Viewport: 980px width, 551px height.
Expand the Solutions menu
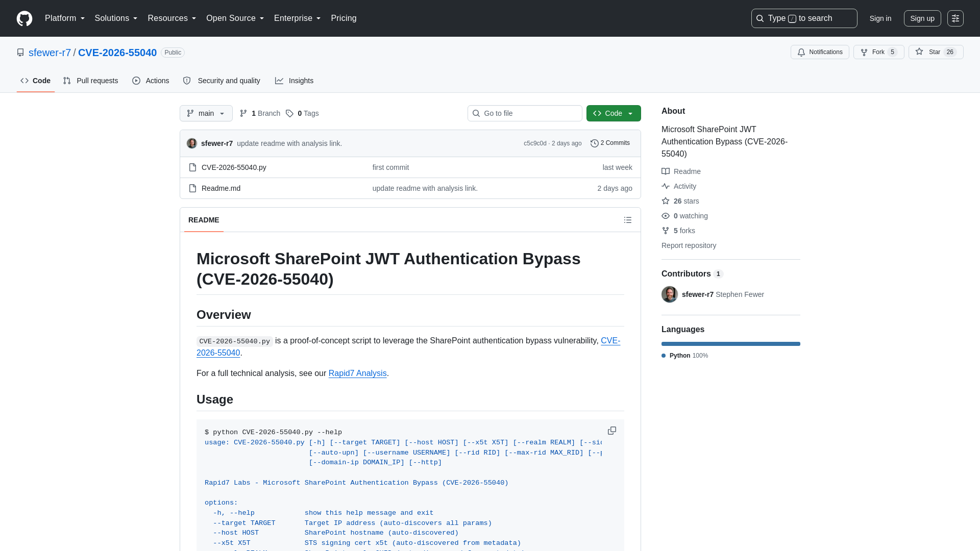(116, 18)
